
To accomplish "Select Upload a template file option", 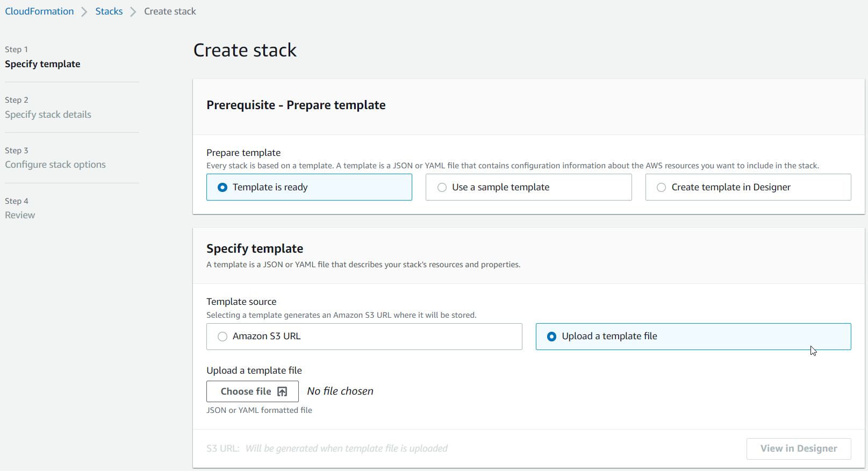I will click(551, 337).
